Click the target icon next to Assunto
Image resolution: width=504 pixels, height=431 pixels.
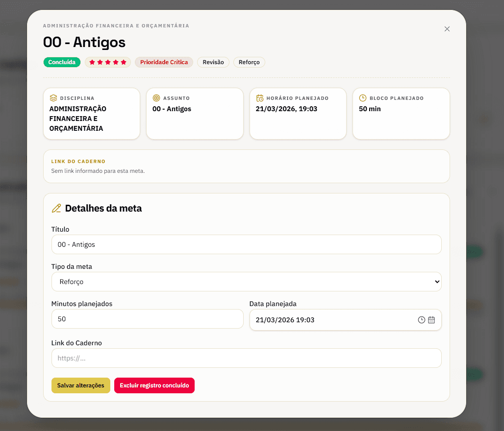156,98
